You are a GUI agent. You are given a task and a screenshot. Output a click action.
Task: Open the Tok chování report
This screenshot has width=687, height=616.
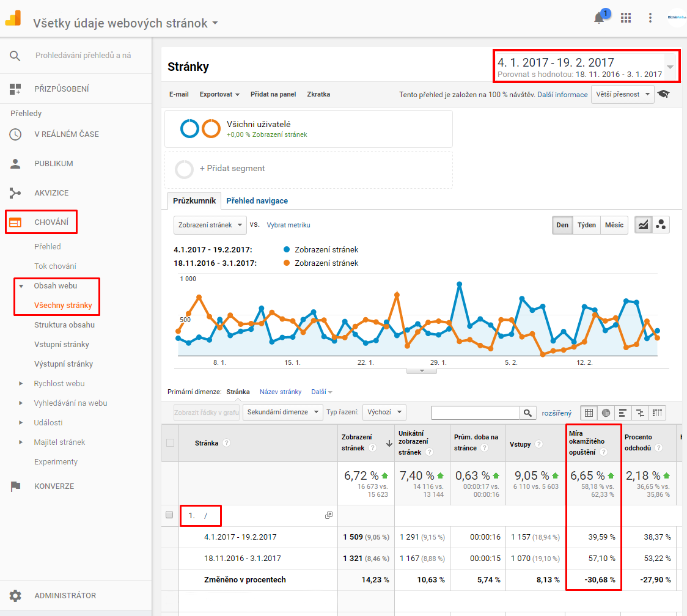coord(55,266)
